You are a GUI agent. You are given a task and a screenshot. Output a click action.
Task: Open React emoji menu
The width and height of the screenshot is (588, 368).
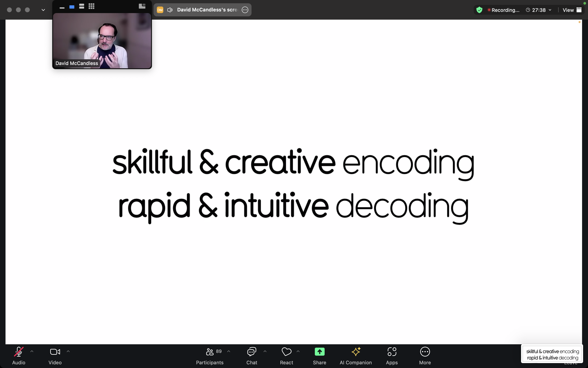(286, 356)
